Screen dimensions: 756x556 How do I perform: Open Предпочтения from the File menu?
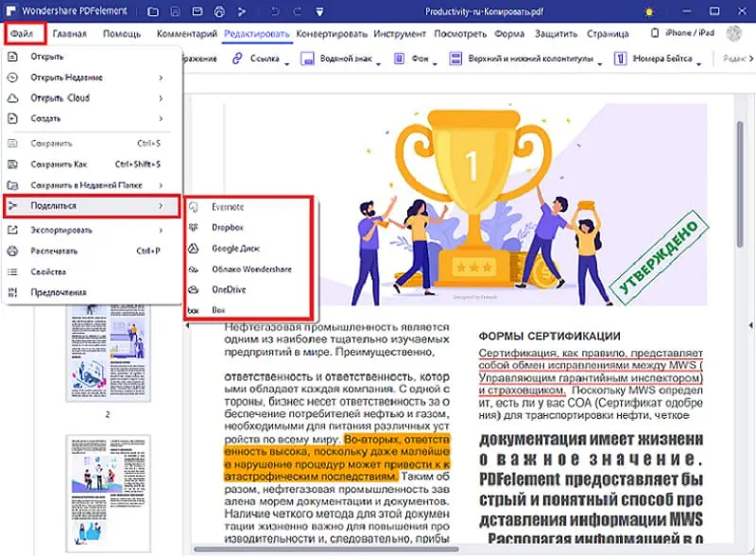pos(92,292)
